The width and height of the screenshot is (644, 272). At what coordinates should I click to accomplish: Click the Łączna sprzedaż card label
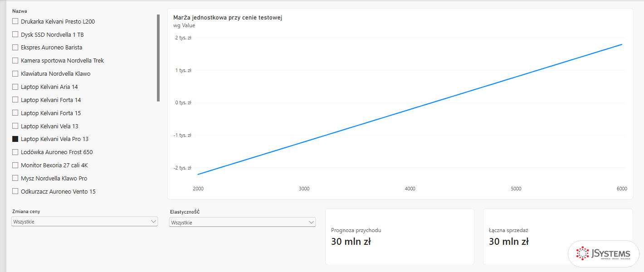point(508,230)
